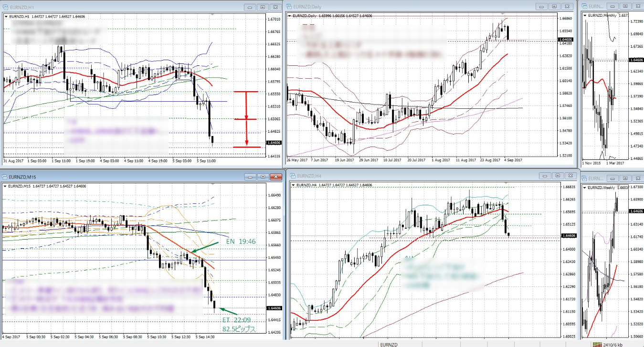
Task: Expand the arrow beside EURNZD,M15 chart label
Action: (x=5, y=186)
